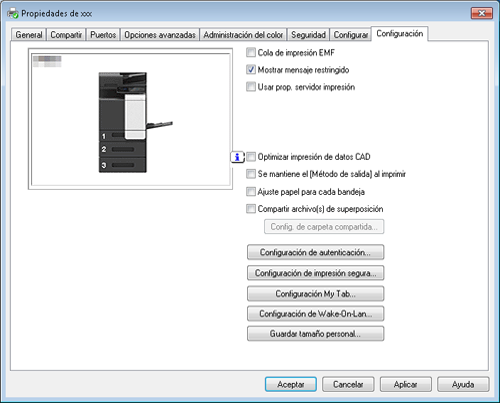Go to the Puertos tab
The image size is (500, 403).
pos(103,35)
